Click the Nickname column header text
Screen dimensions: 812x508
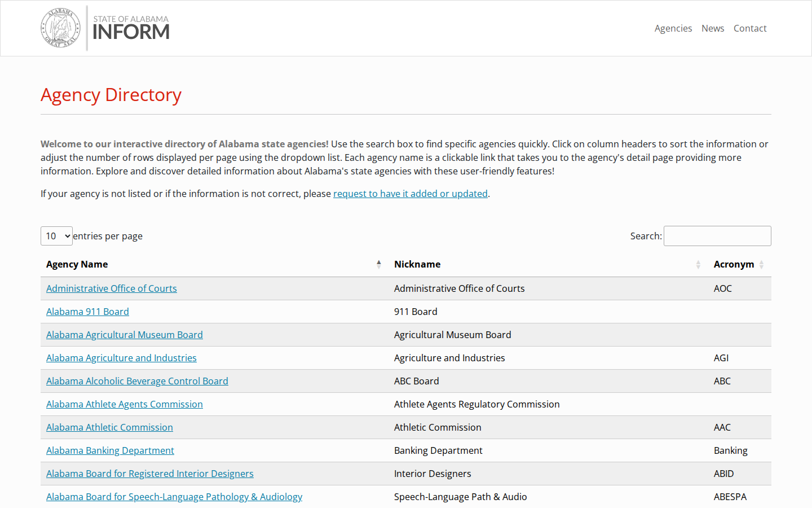[417, 264]
